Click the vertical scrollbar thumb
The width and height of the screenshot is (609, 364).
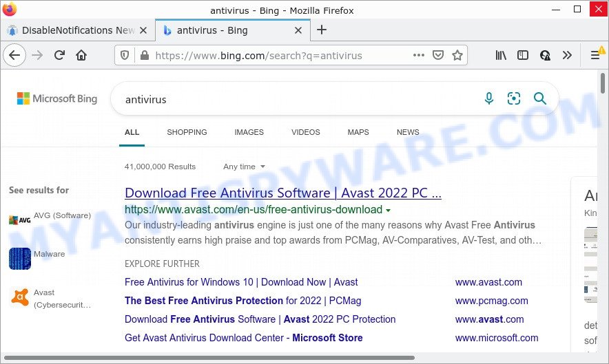pos(603,83)
